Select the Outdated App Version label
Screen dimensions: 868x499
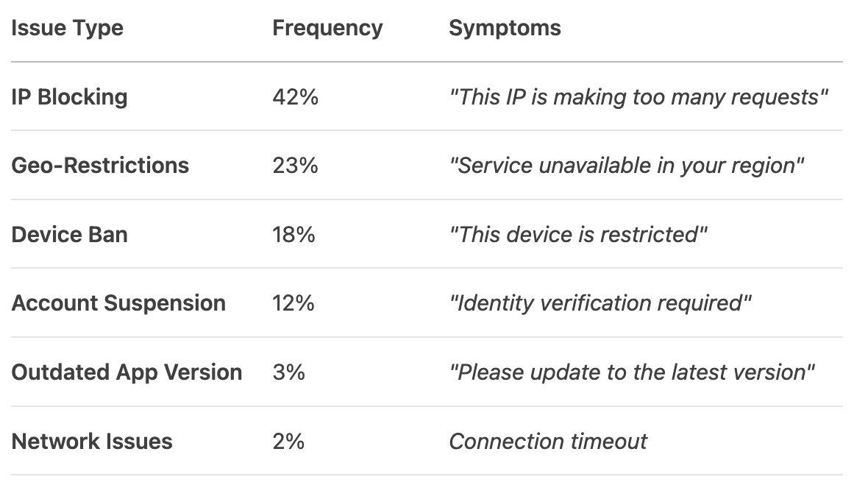[127, 372]
